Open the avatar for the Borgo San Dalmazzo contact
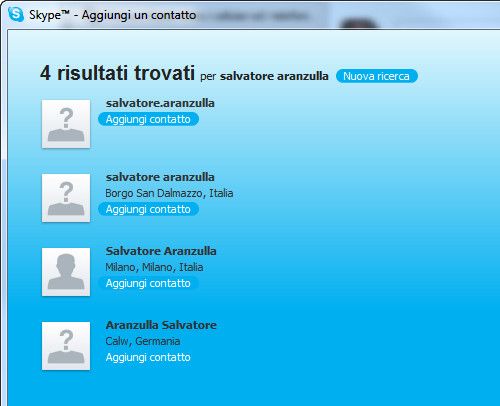This screenshot has width=500, height=406. [x=66, y=198]
